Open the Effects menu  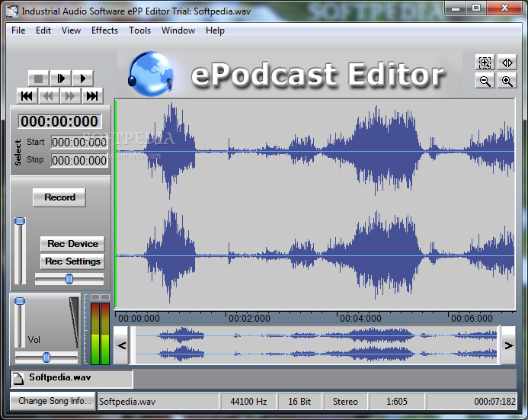104,30
